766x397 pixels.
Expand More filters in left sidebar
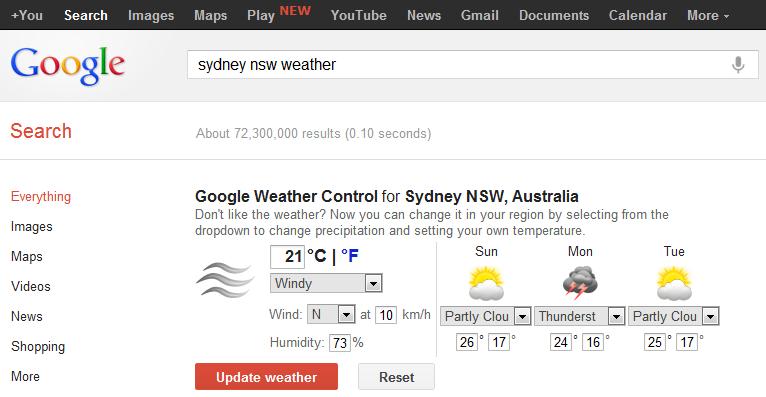click(x=25, y=376)
